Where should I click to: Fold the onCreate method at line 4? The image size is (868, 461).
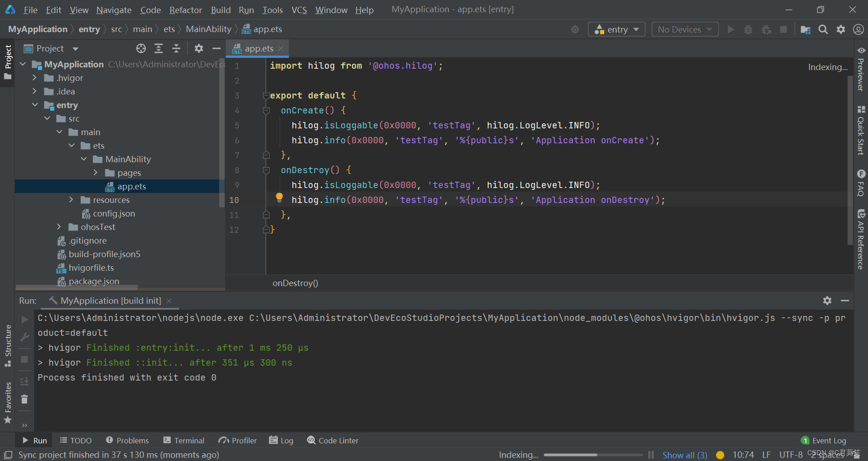(266, 110)
